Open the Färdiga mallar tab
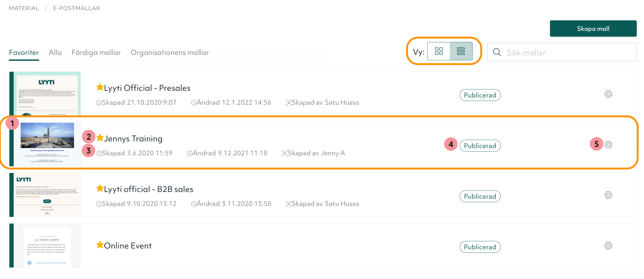644x279 pixels. [96, 52]
